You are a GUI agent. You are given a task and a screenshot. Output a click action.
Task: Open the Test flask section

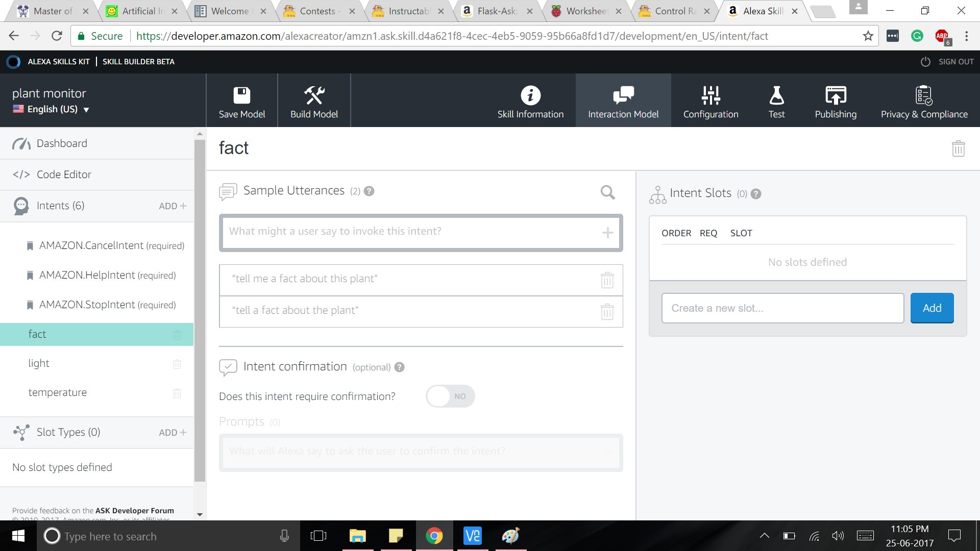tap(776, 101)
